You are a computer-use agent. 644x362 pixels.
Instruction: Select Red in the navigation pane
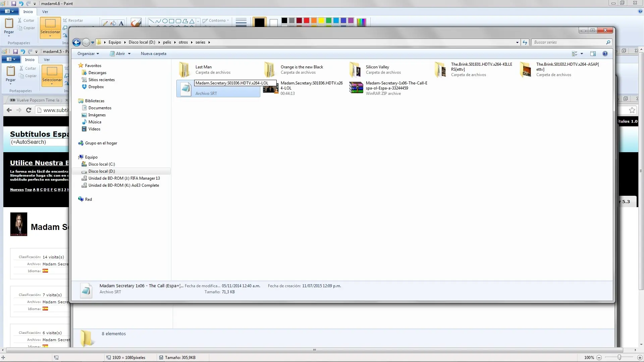click(85, 199)
